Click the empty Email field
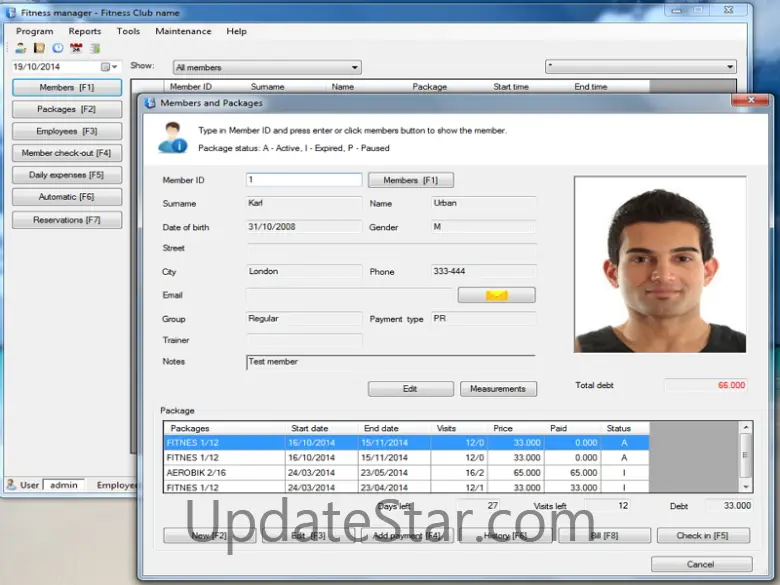The width and height of the screenshot is (780, 585). click(x=349, y=295)
